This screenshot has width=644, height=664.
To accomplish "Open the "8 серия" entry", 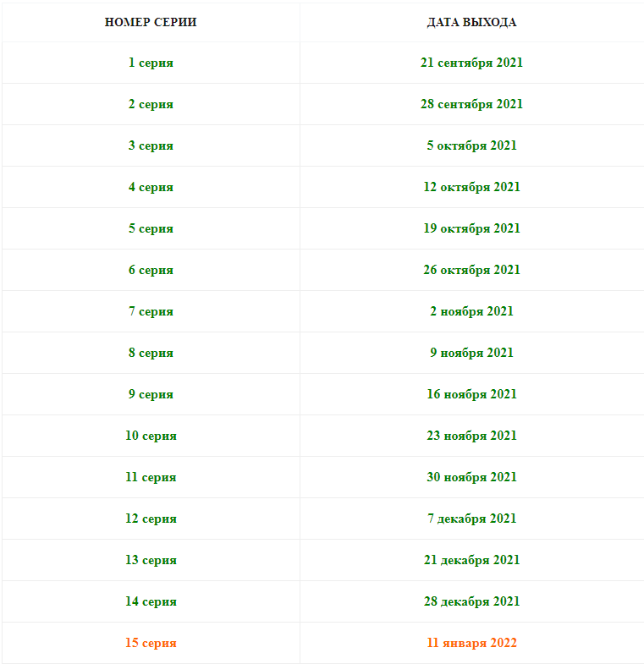I will pos(151,353).
